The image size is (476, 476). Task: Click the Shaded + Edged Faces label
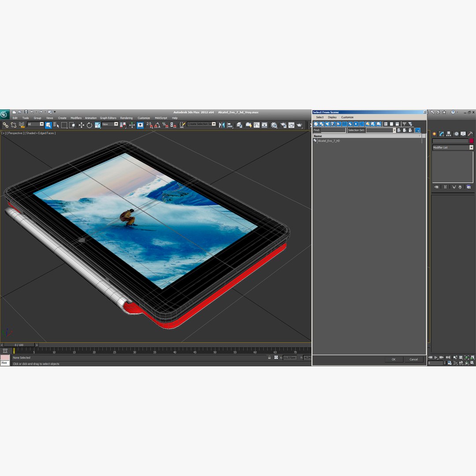pyautogui.click(x=40, y=133)
